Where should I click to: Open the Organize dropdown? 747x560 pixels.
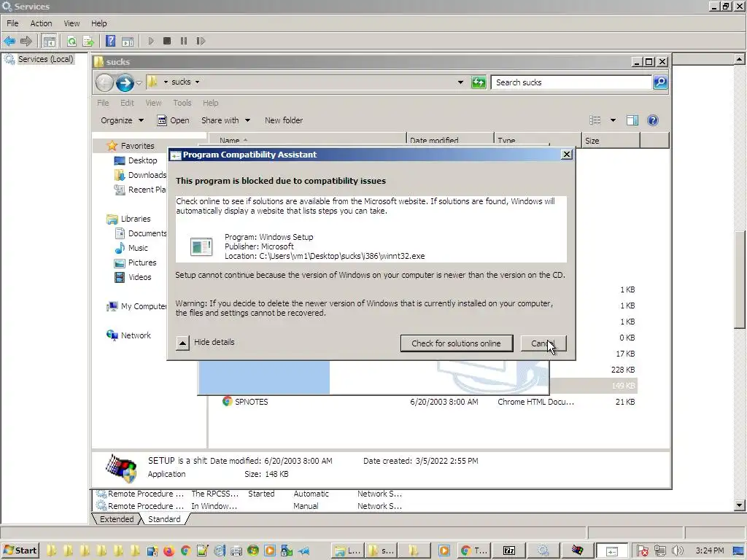pos(122,120)
